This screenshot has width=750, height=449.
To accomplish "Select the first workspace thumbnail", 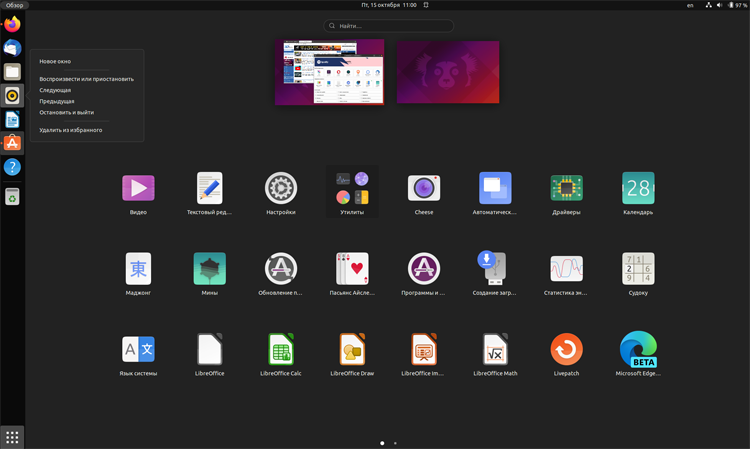I will point(330,72).
